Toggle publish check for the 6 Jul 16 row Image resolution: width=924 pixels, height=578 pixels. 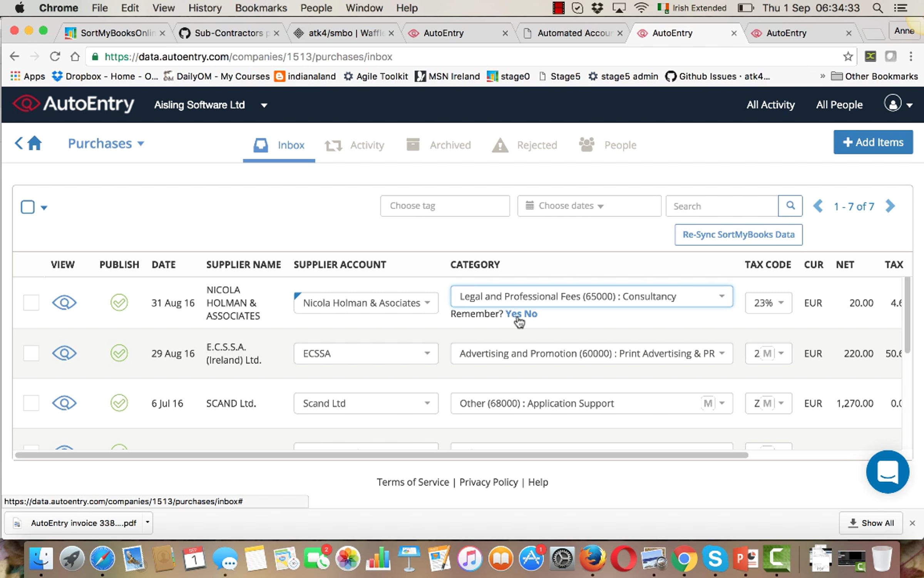(119, 403)
